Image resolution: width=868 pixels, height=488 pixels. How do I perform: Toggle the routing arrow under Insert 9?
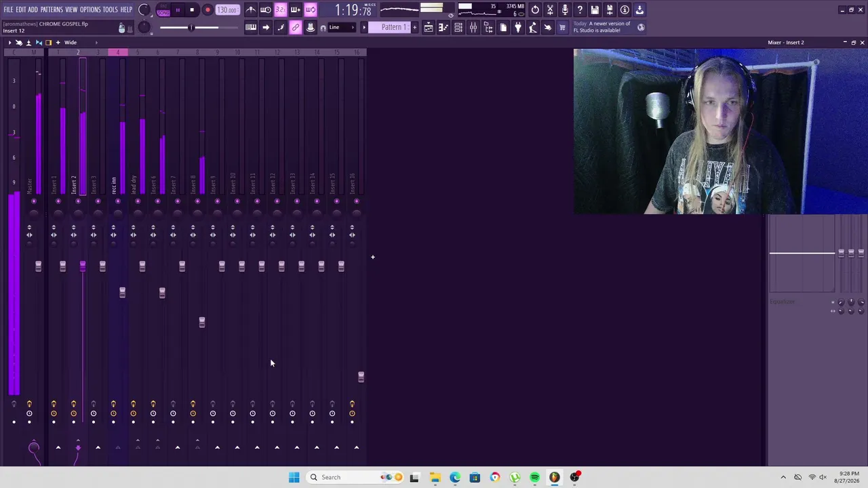point(217,447)
